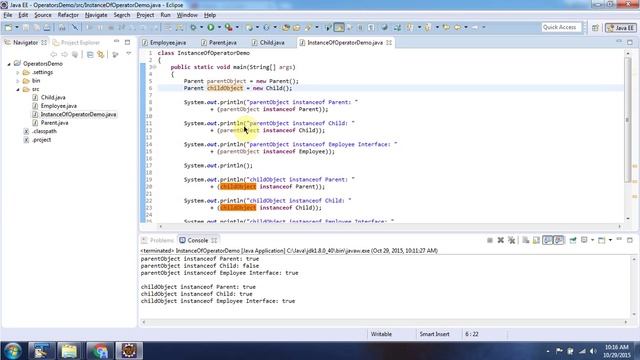
Task: Click the Run Last Tool (External Tools) icon
Action: pyautogui.click(x=229, y=27)
